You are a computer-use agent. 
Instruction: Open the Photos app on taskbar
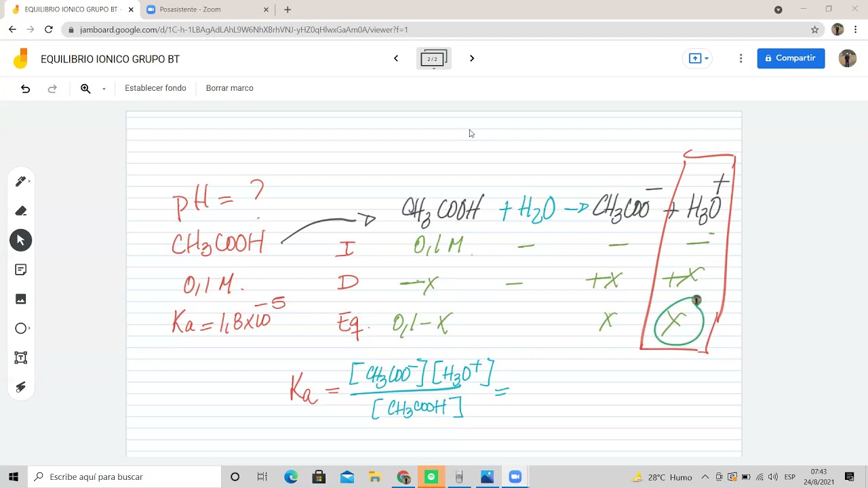click(487, 477)
